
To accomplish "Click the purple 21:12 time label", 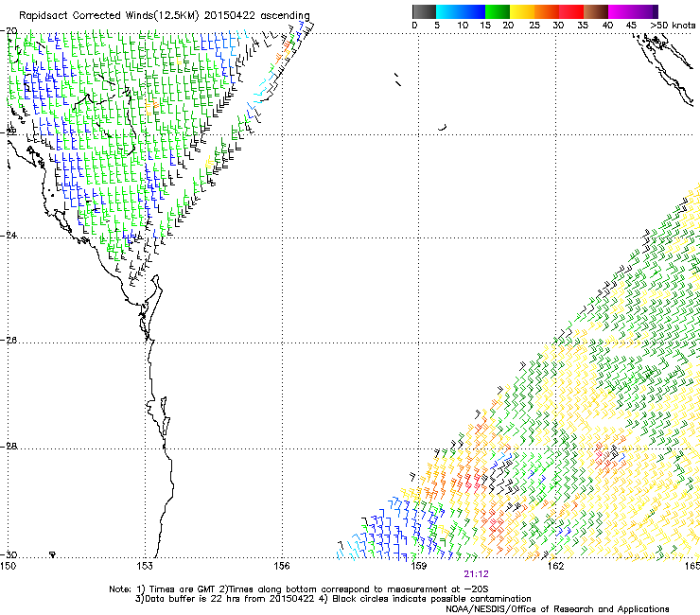I will (476, 574).
